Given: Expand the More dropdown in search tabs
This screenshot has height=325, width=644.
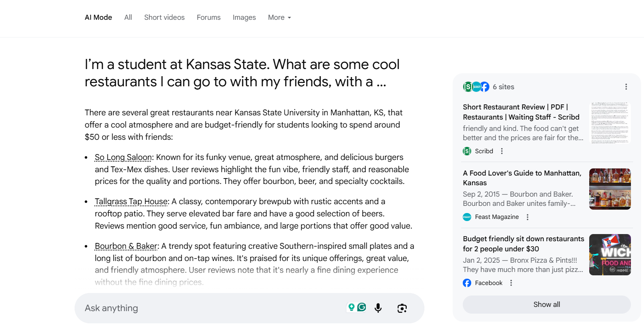Looking at the screenshot, I should coord(279,17).
